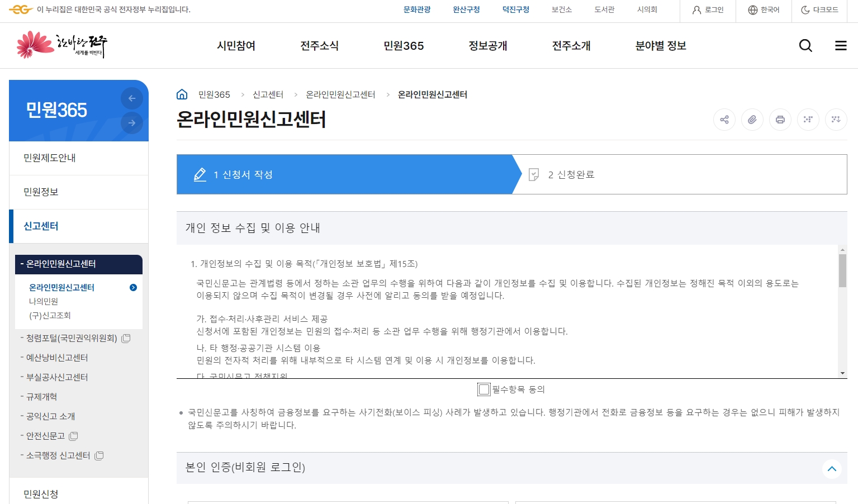858x504 pixels.
Task: Click the screen reduce icon with down arrow
Action: tap(836, 120)
